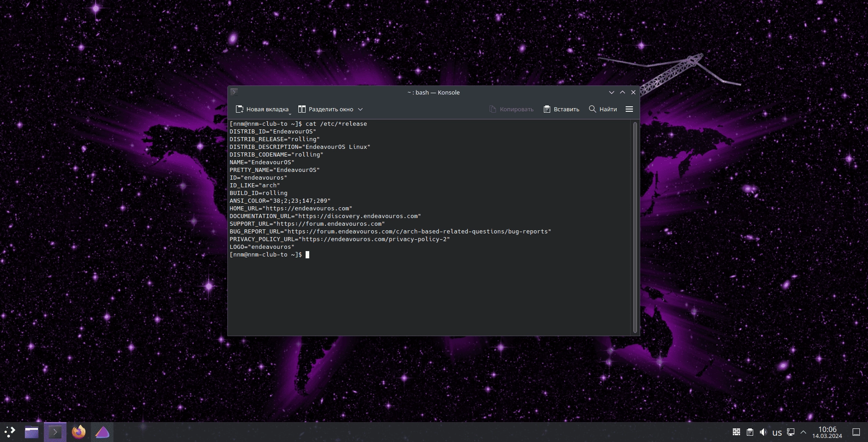Click the Разделить окно split view button
868x442 pixels.
coord(326,109)
